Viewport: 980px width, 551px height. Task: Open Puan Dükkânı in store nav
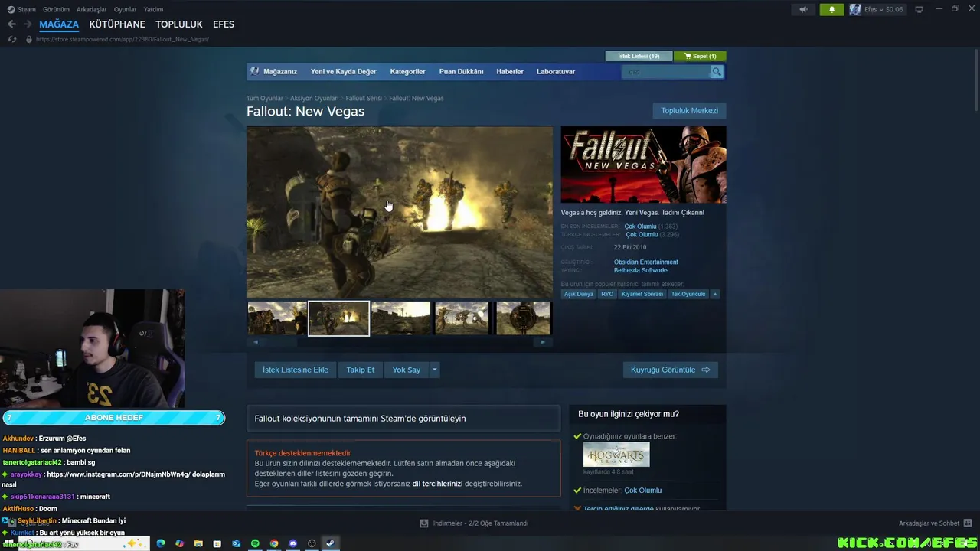(461, 71)
